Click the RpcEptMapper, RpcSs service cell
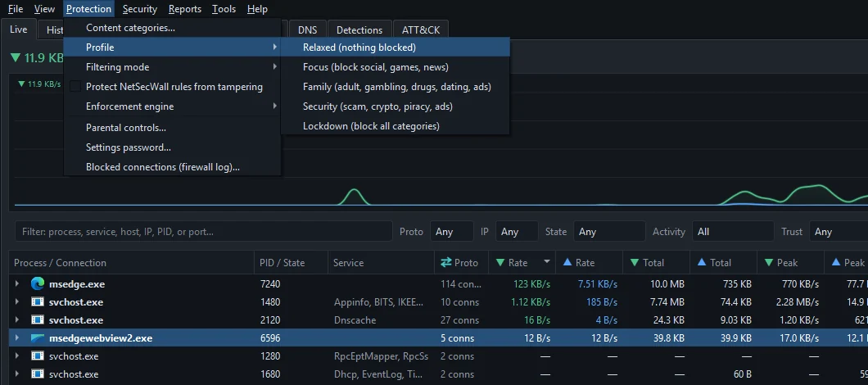This screenshot has height=385, width=868. pyautogui.click(x=382, y=356)
